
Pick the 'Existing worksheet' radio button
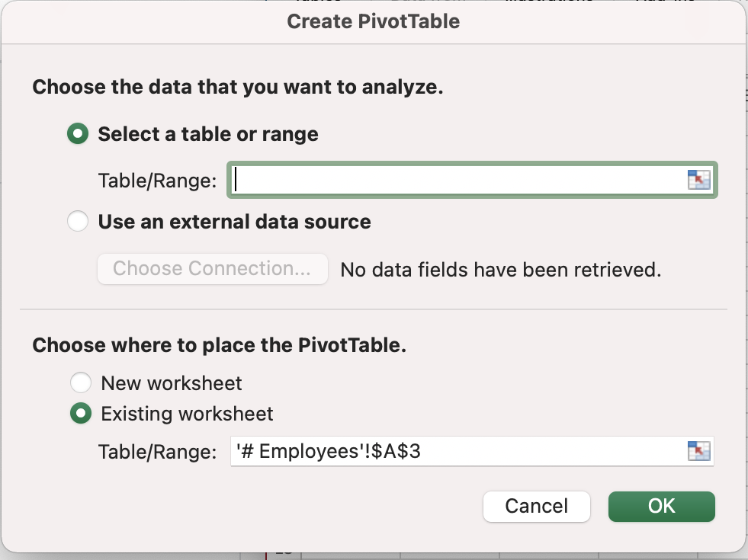click(x=80, y=414)
